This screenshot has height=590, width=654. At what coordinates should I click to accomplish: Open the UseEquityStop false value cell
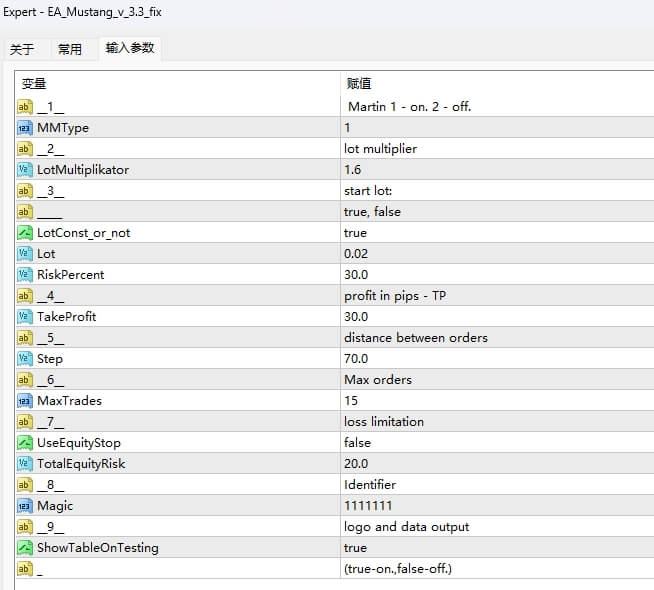[357, 443]
